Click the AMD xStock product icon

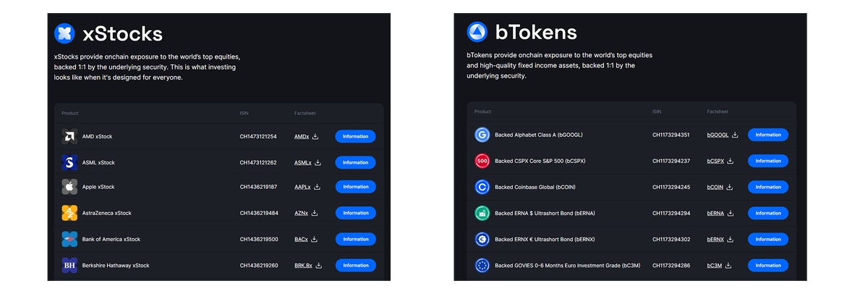69,136
